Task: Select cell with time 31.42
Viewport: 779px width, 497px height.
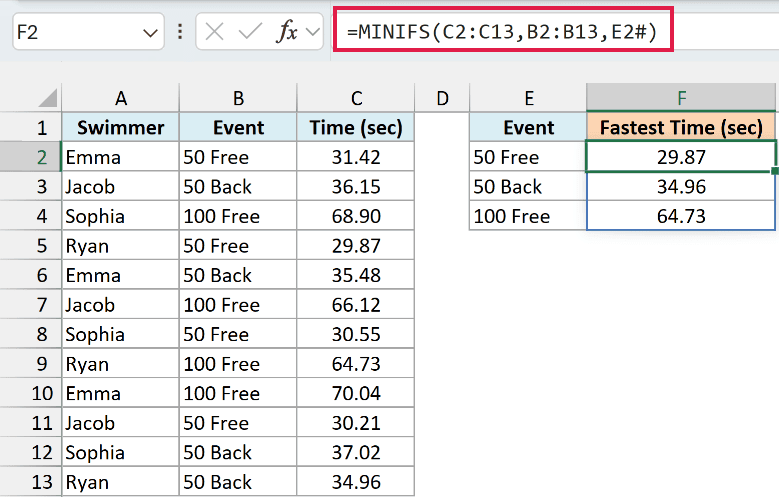Action: click(356, 157)
